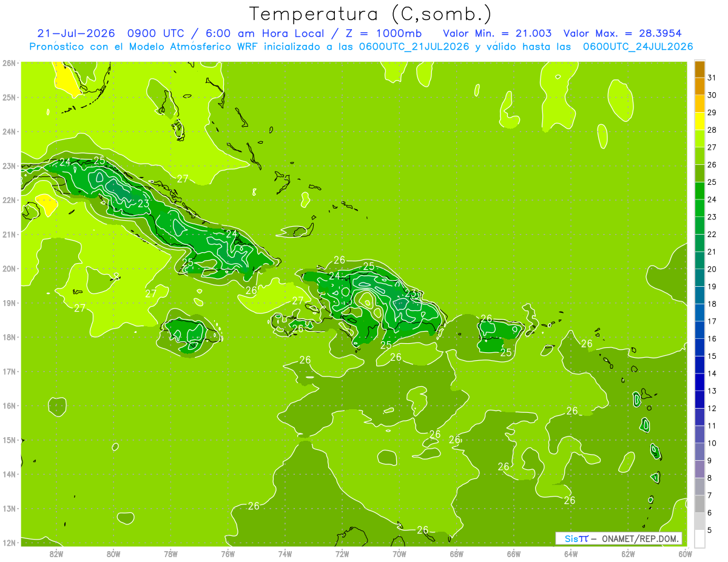Screen dimensions: 728x562
Task: Select the "70W" longitude axis label
Action: point(399,554)
